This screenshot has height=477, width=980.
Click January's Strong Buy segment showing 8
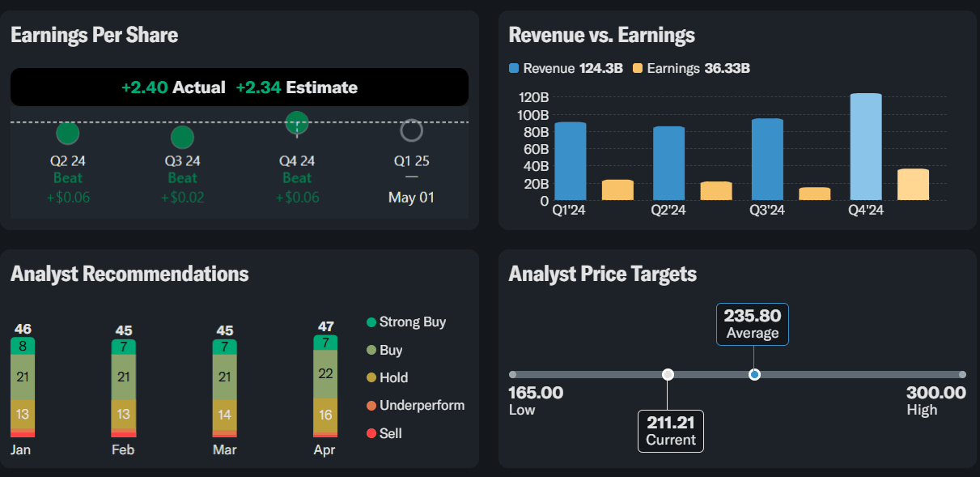point(23,347)
